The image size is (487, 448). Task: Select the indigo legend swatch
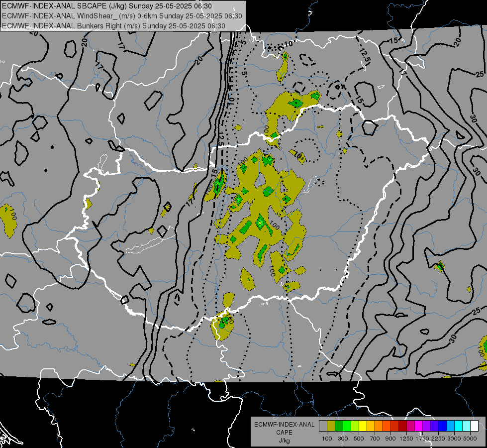434,426
